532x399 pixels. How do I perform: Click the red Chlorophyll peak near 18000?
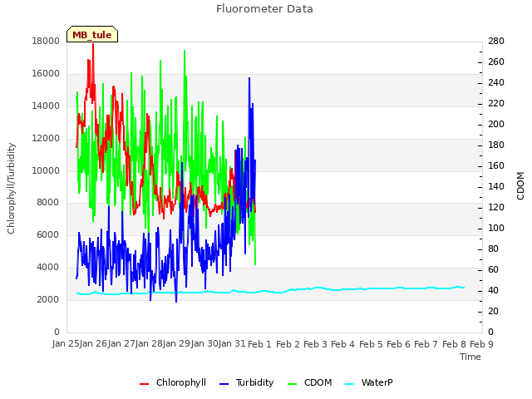(93, 46)
